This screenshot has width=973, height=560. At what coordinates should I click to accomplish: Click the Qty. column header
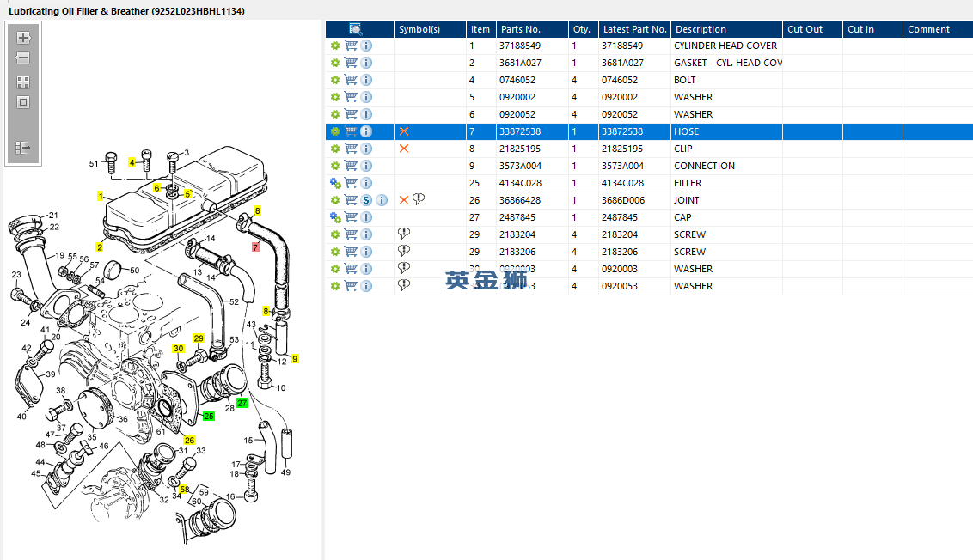[x=581, y=29]
